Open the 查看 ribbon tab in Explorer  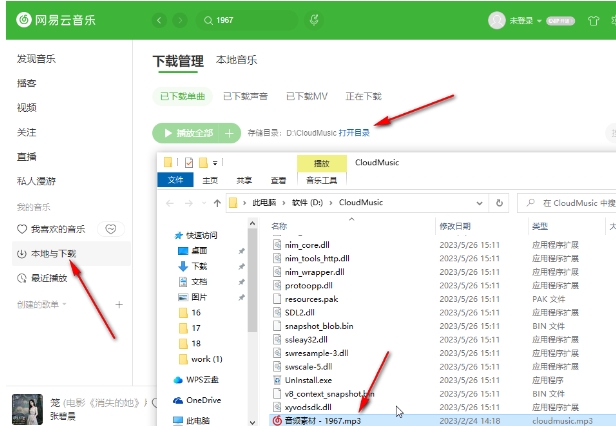[x=278, y=180]
